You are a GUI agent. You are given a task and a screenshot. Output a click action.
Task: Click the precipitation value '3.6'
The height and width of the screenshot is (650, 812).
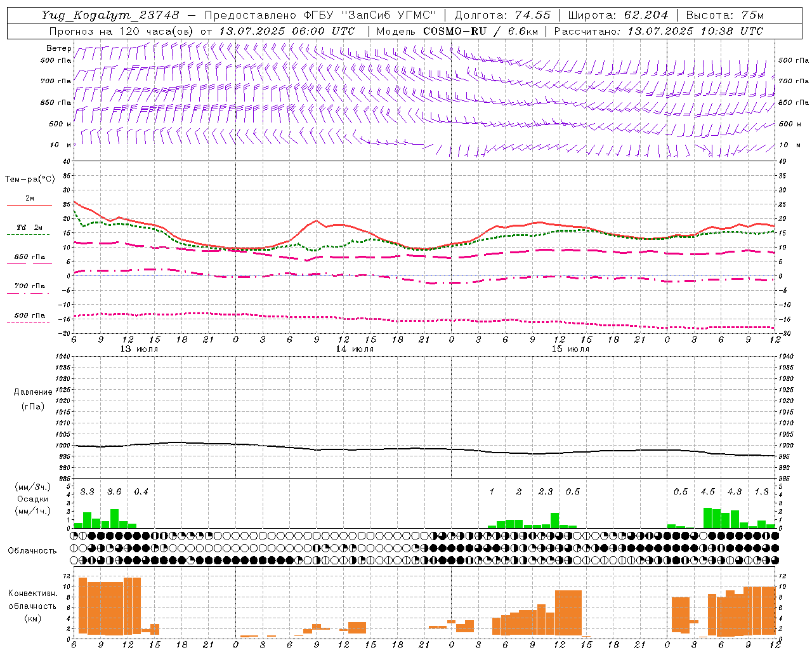114,492
